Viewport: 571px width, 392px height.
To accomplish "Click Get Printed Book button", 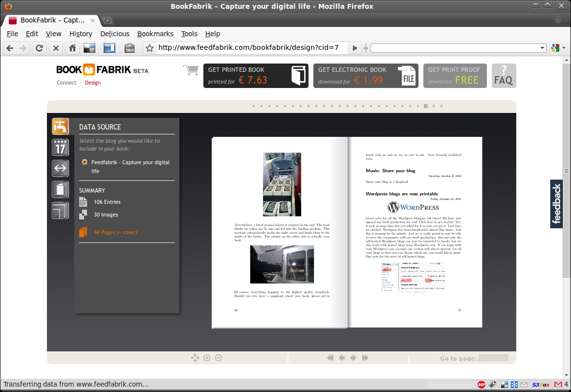I will [x=256, y=76].
